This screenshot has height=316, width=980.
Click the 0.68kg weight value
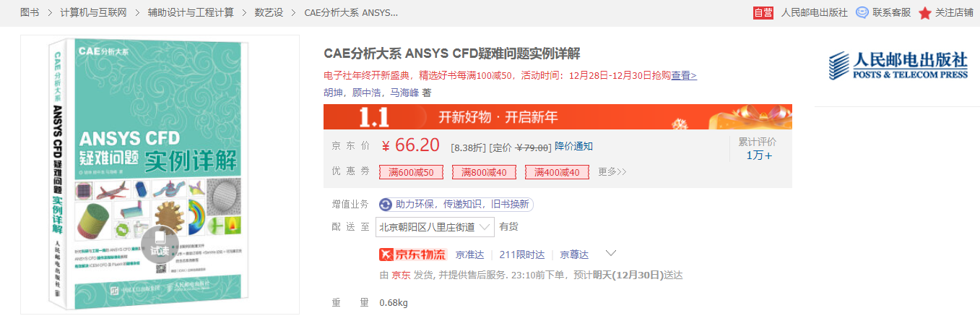pyautogui.click(x=394, y=302)
